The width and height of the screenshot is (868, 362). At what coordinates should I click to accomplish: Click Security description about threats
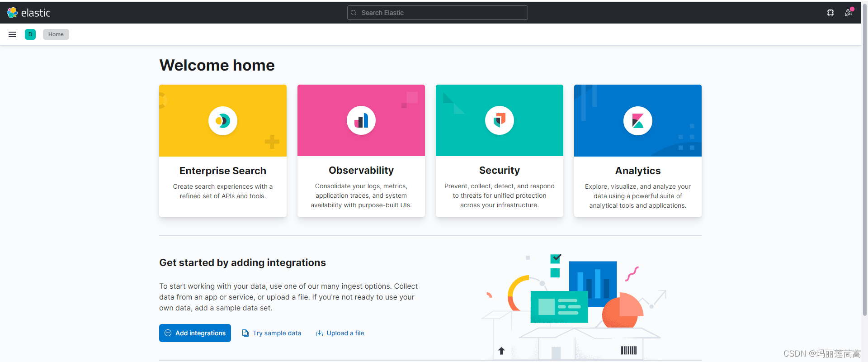click(500, 195)
